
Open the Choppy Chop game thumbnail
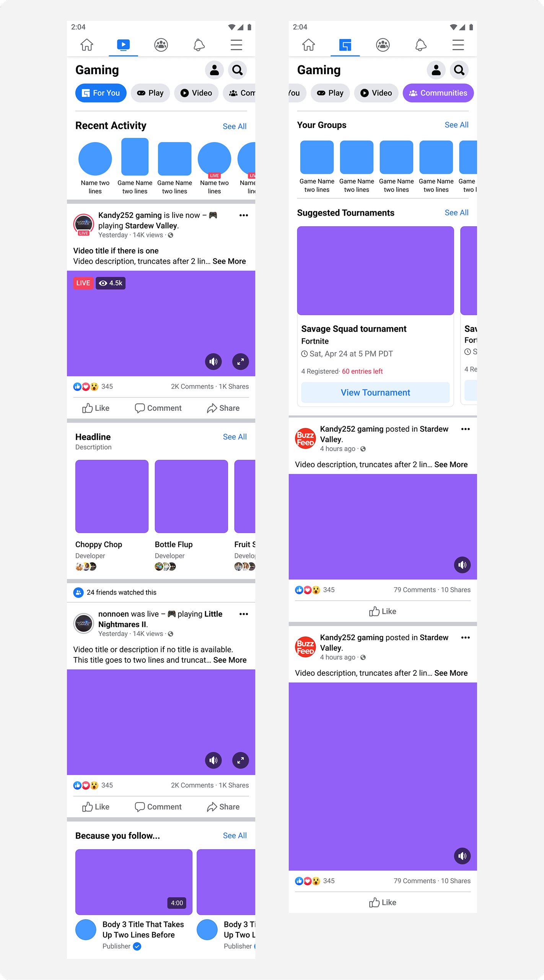coord(112,496)
